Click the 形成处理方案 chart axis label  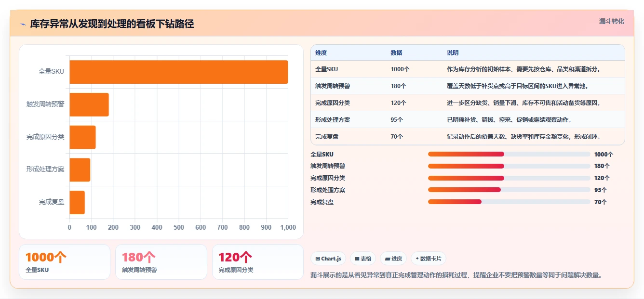[45, 169]
